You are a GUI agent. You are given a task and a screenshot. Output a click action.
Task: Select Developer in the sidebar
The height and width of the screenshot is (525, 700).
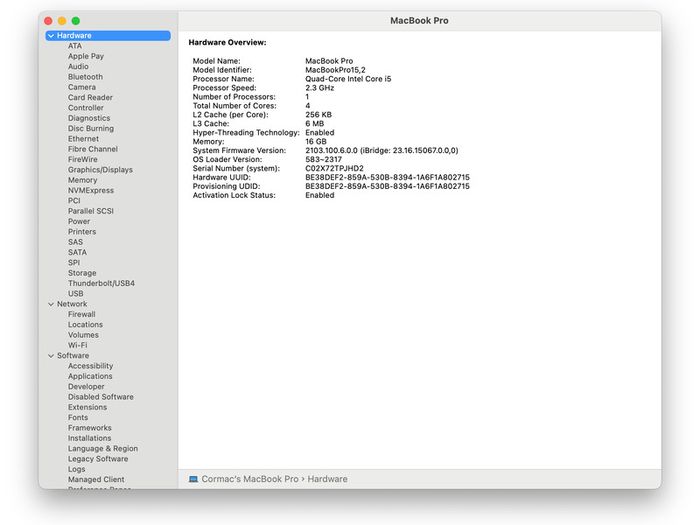pyautogui.click(x=86, y=387)
